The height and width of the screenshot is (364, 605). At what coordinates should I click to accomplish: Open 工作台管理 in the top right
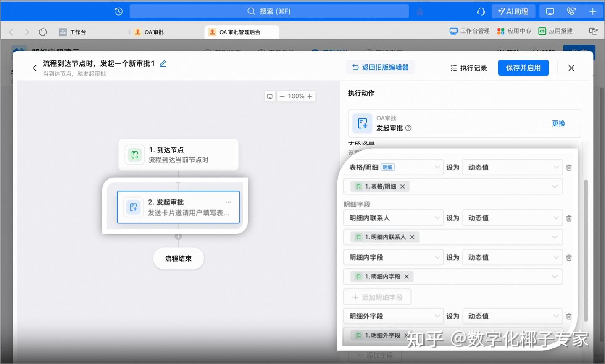point(470,31)
